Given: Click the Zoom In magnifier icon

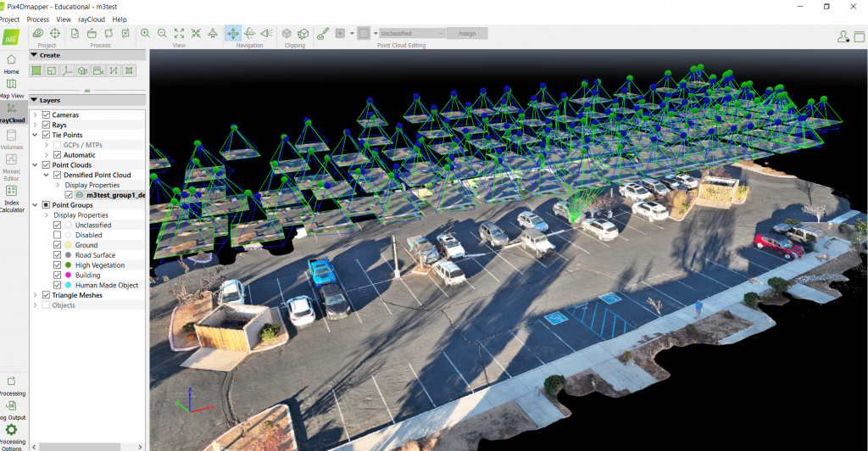Looking at the screenshot, I should (145, 33).
